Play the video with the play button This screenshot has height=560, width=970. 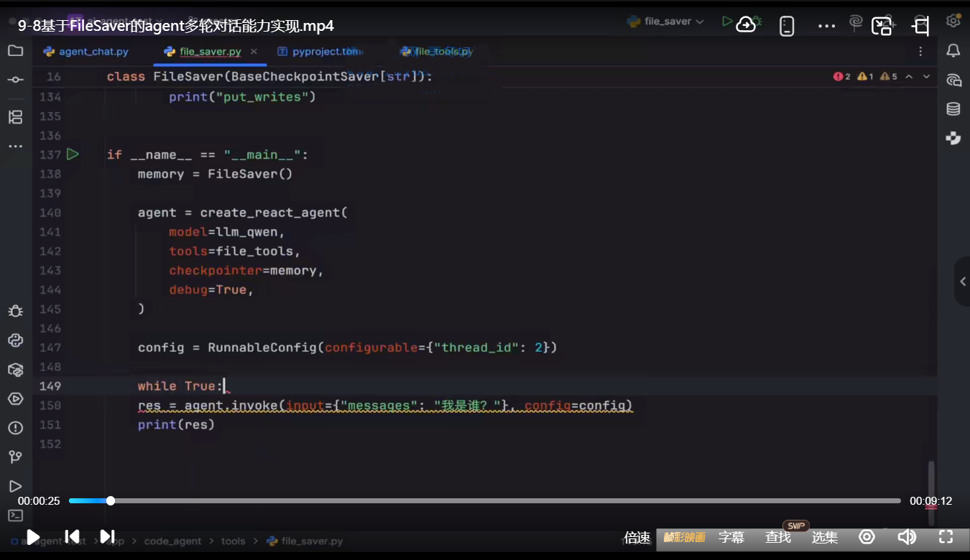tap(33, 536)
